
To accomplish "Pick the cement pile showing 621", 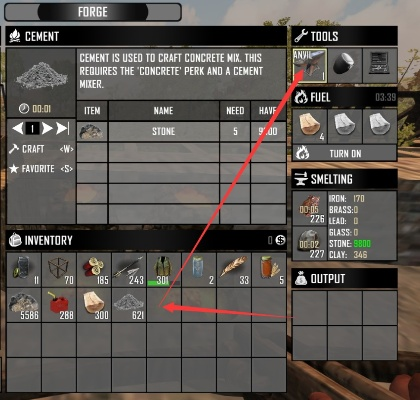I will [129, 305].
